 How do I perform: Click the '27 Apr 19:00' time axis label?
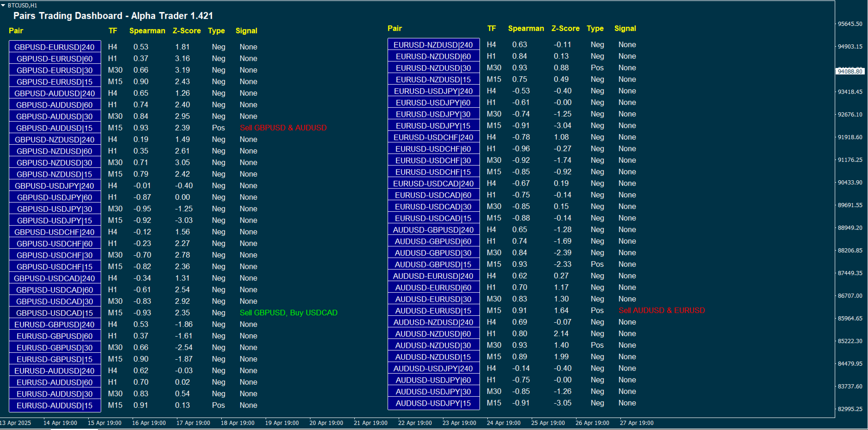[637, 423]
